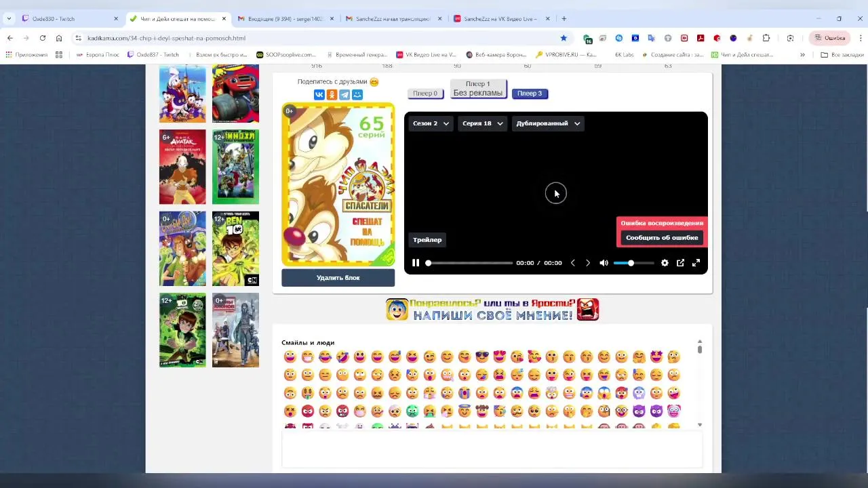Open picture-in-picture popout icon

pos(680,263)
